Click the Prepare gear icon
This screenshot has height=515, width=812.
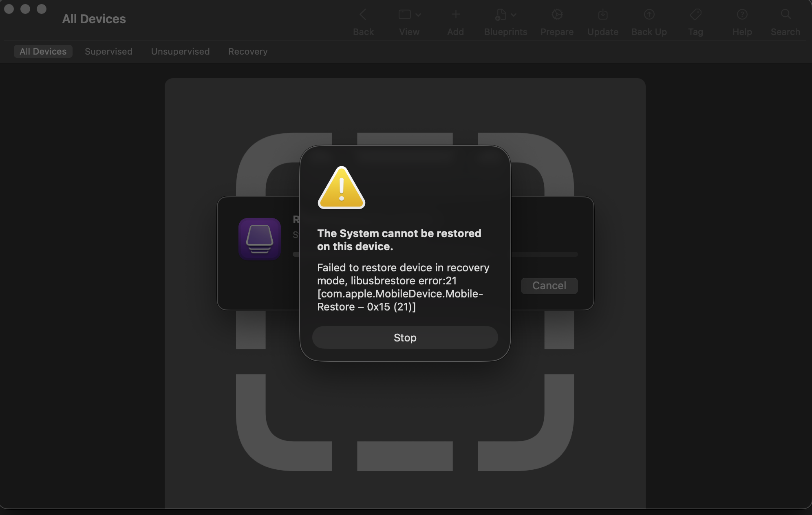tap(557, 15)
